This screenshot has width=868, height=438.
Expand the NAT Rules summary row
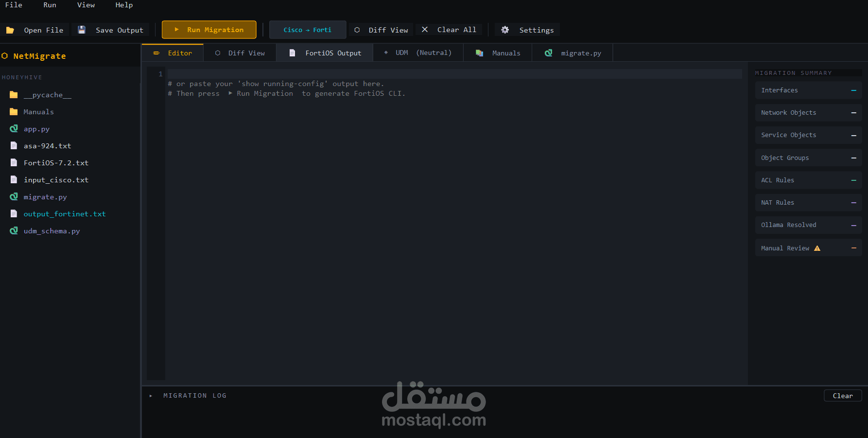click(808, 203)
